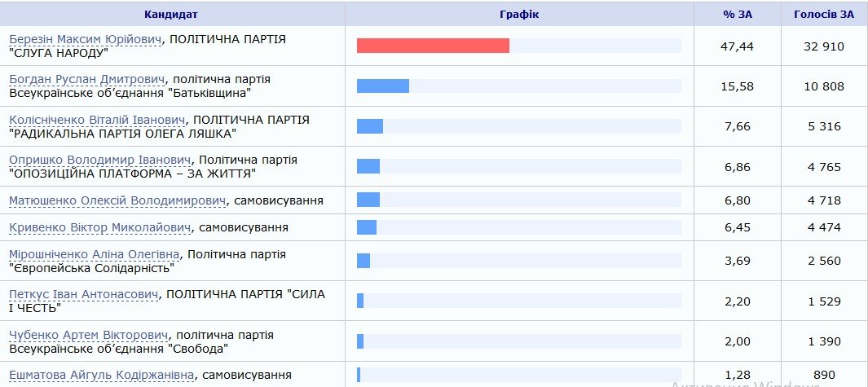Viewport: 868px width, 387px height.
Task: Click the name Богдан Руслан Дмитрович
Action: [x=87, y=79]
